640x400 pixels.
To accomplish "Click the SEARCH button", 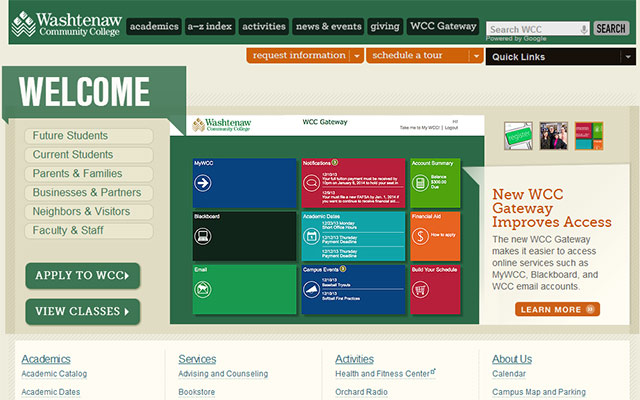I will pos(611,29).
